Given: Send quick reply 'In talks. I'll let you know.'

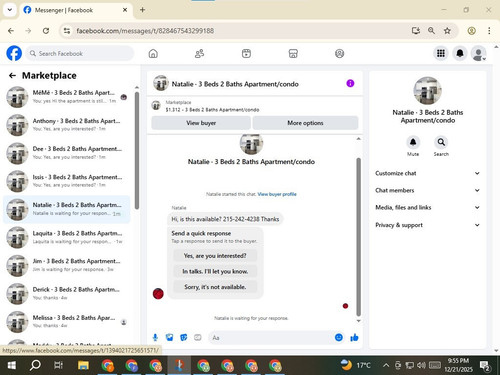Looking at the screenshot, I should click(215, 271).
